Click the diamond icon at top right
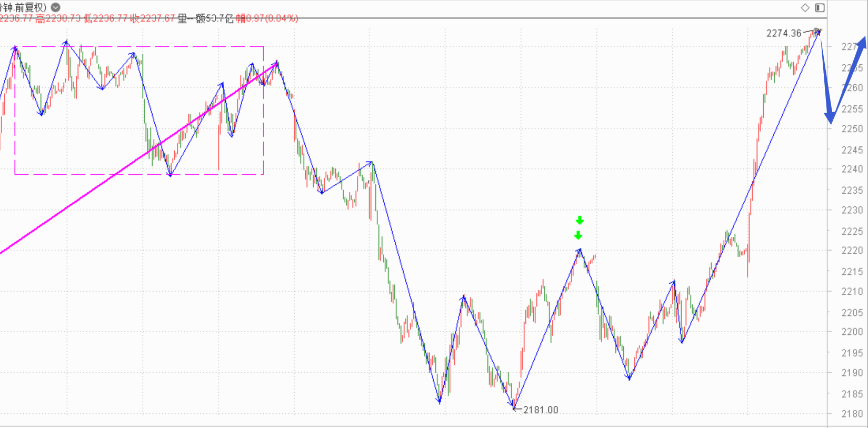The height and width of the screenshot is (428, 868). point(805,7)
